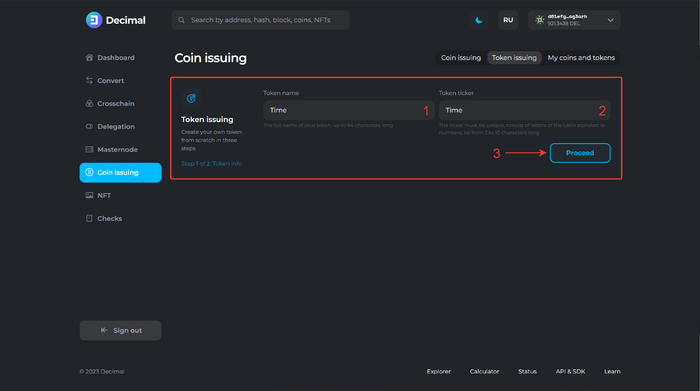Open the Dashboard home icon
Viewport: 700px width, 391px height.
click(89, 58)
